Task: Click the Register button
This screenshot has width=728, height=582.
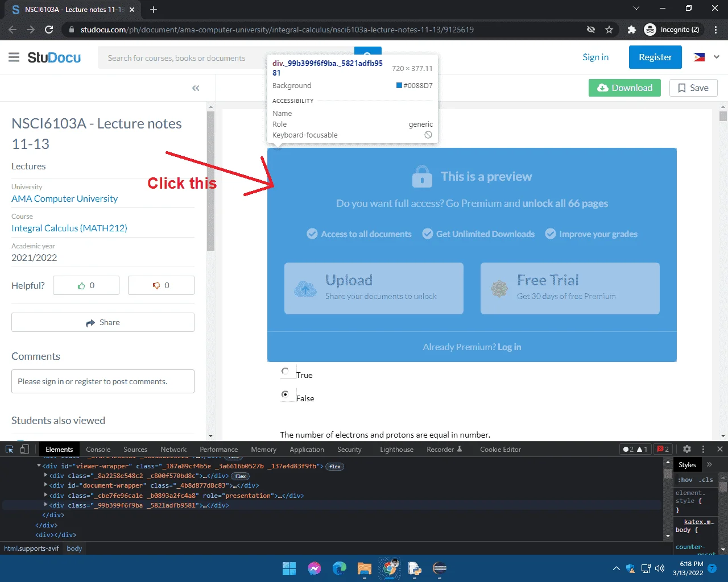Action: (x=655, y=57)
